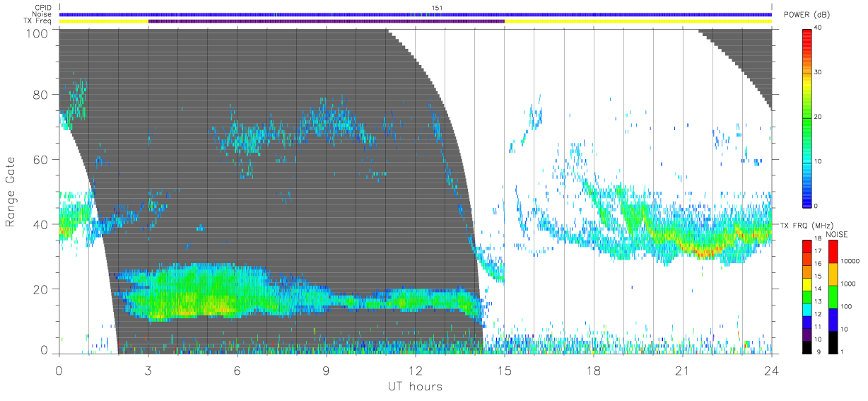Click the TX frequency colorbar
Viewport: 868px width, 401px height.
(x=807, y=296)
